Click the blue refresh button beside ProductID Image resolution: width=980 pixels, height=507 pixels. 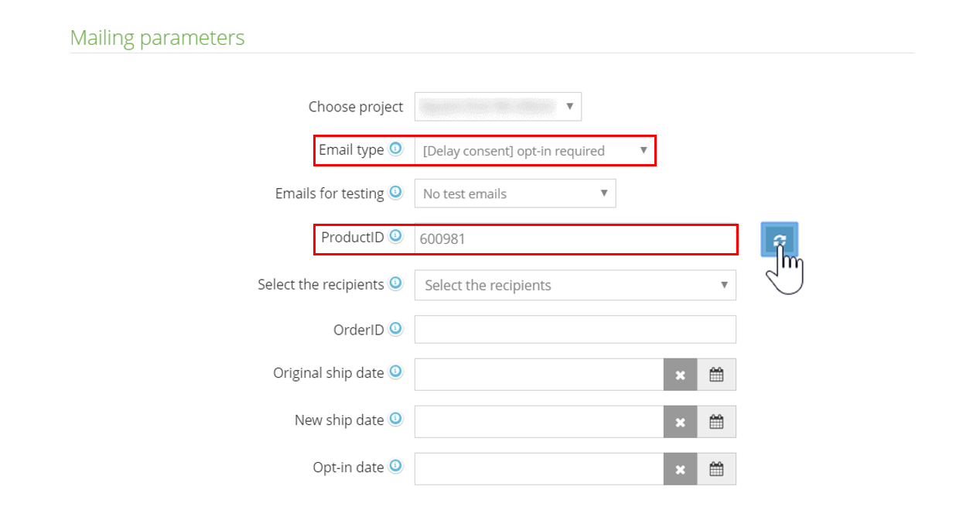[779, 239]
